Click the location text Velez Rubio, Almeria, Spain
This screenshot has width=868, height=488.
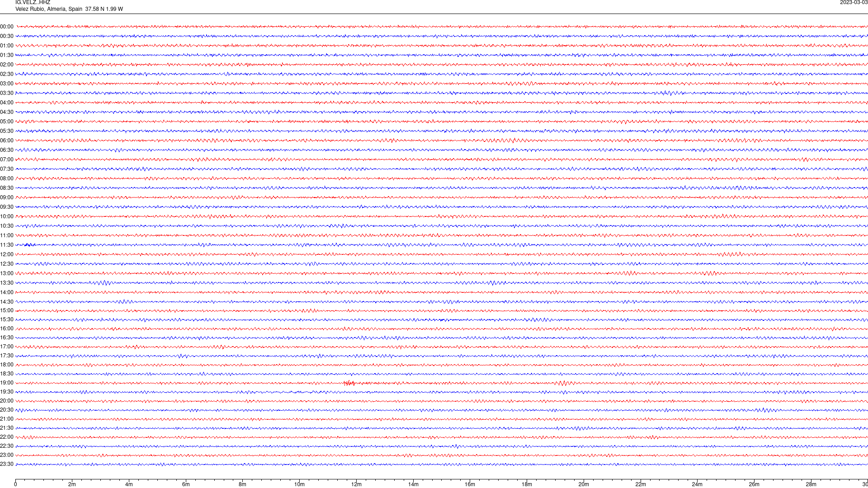[x=49, y=9]
